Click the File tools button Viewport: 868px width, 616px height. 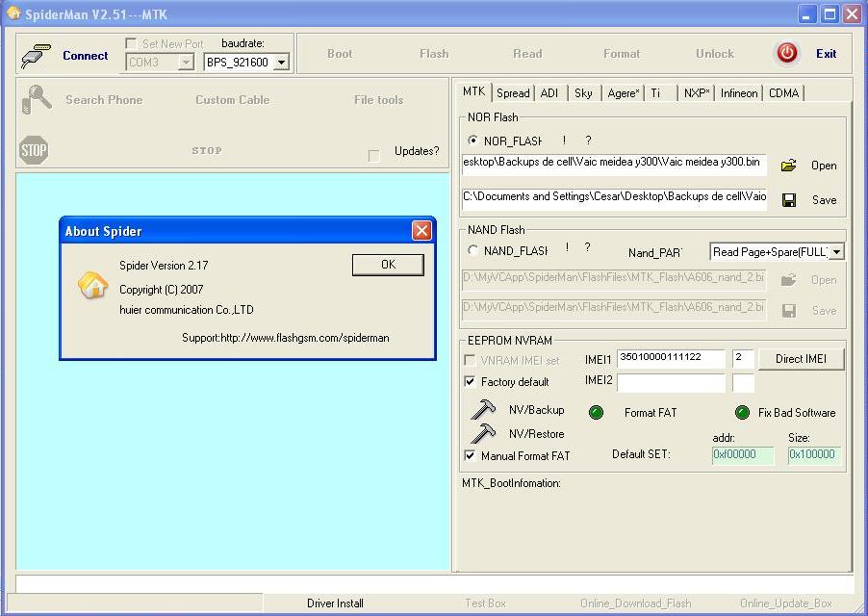click(x=378, y=100)
